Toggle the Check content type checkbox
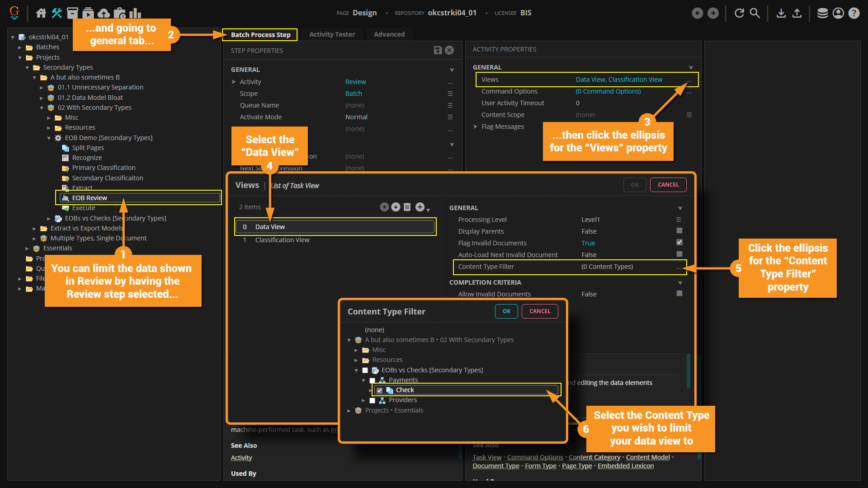 pyautogui.click(x=379, y=390)
